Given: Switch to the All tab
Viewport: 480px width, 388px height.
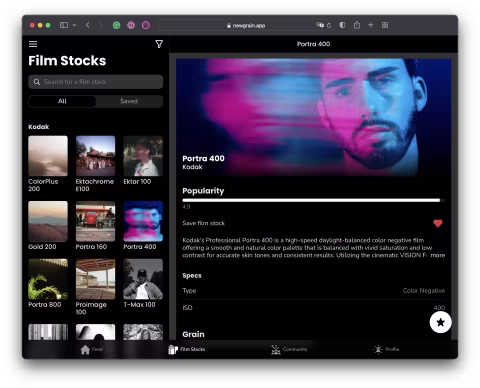Looking at the screenshot, I should [62, 101].
